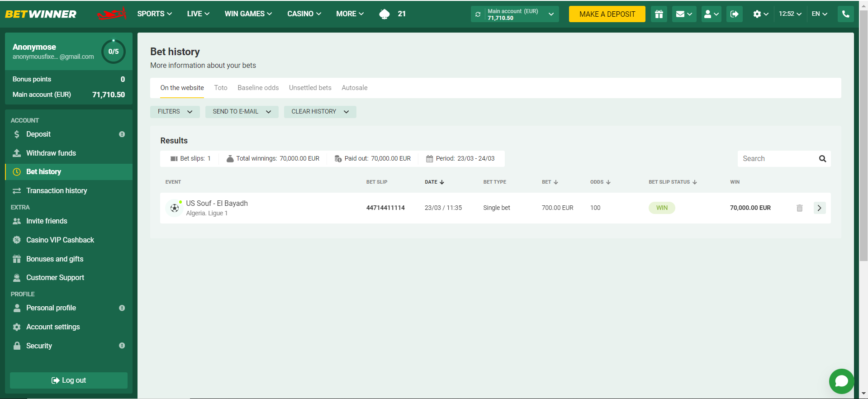The width and height of the screenshot is (868, 399).
Task: Open the EN language dropdown
Action: tap(819, 14)
